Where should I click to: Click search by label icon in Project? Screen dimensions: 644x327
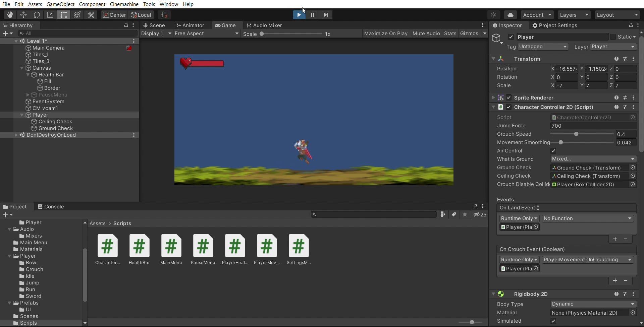click(454, 214)
